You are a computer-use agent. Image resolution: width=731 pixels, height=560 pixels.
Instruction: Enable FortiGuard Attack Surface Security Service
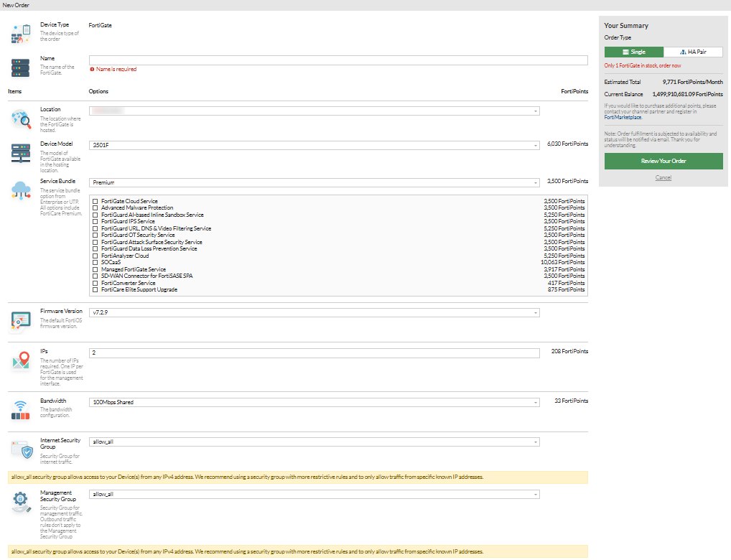pyautogui.click(x=95, y=242)
